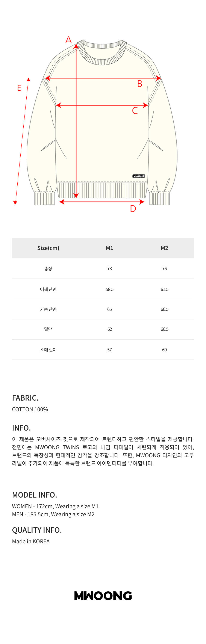This screenshot has width=206, height=644.
Task: Click the FABRIC. heading
Action: click(x=25, y=398)
